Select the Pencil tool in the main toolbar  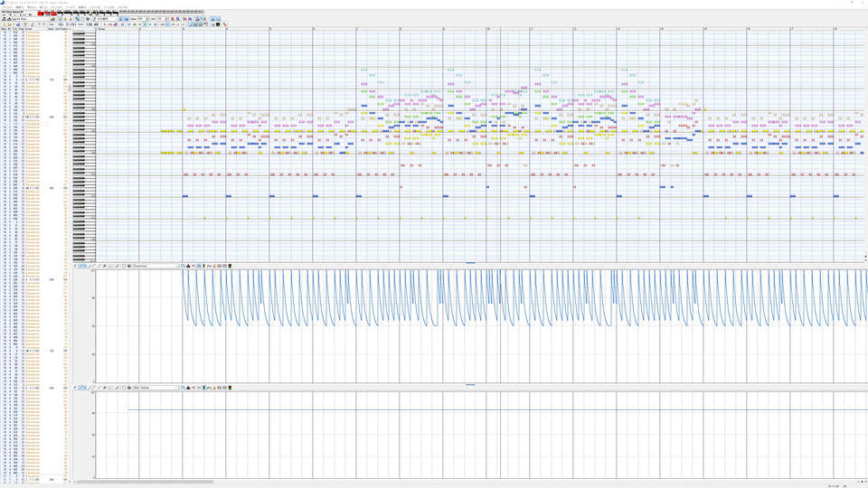tap(78, 19)
